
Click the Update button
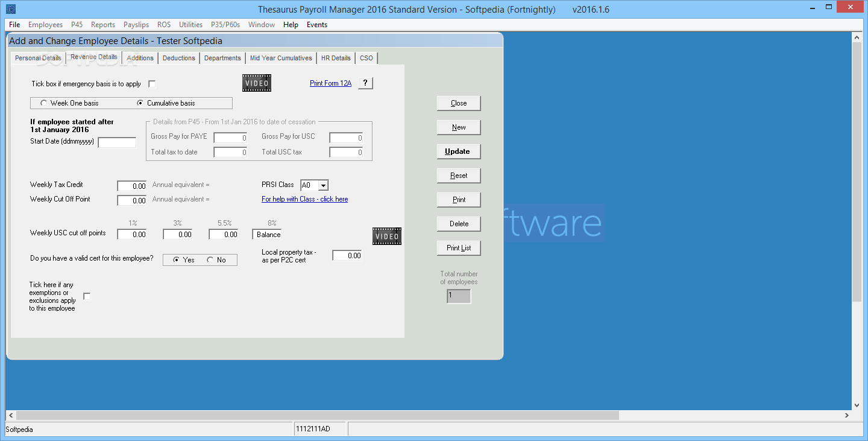pyautogui.click(x=459, y=151)
